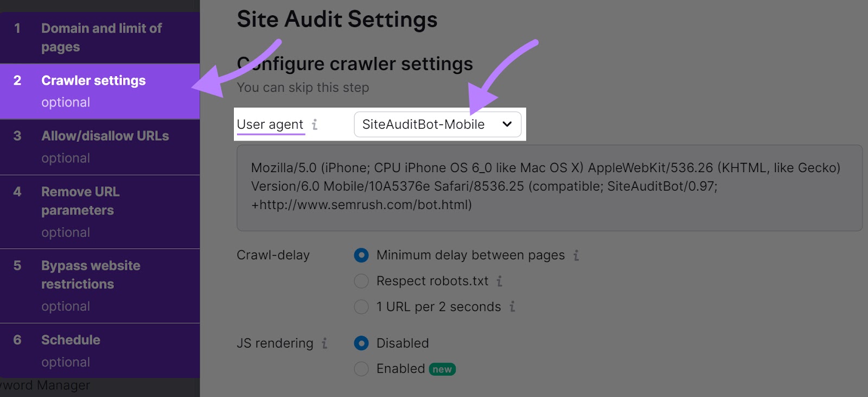This screenshot has width=868, height=397.
Task: Enable JS rendering
Action: click(361, 369)
